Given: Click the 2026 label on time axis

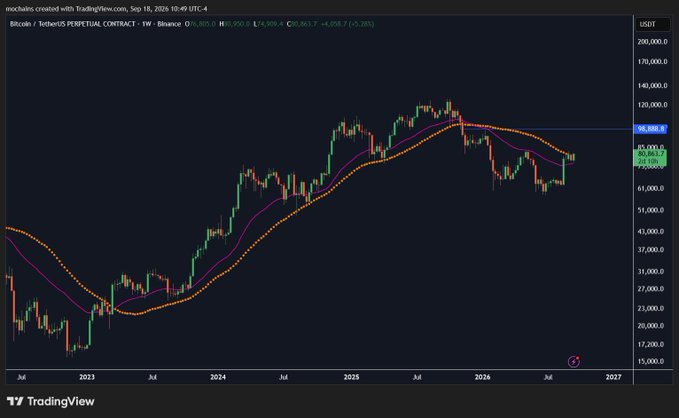Looking at the screenshot, I should coord(482,377).
